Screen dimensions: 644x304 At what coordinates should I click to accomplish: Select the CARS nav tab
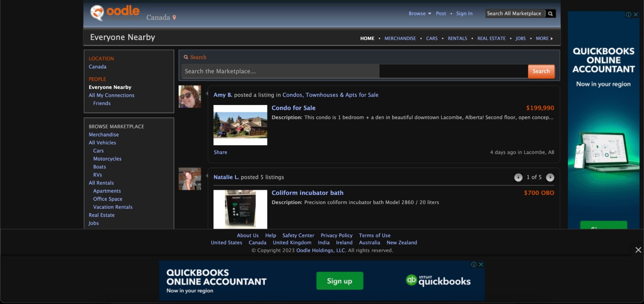point(432,38)
